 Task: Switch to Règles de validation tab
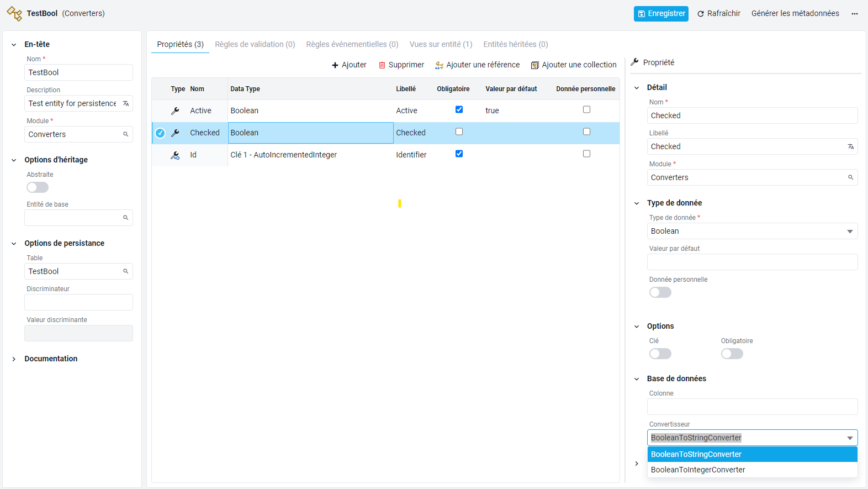click(x=255, y=44)
